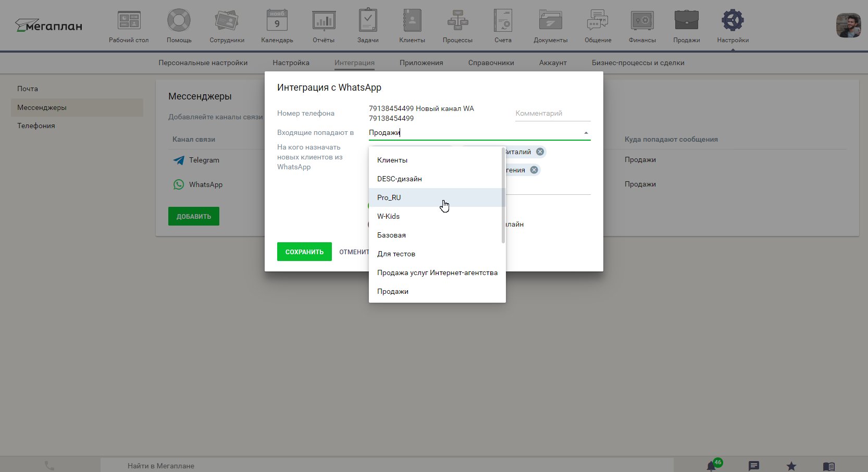Click the Мегаплан logo
Image resolution: width=868 pixels, height=472 pixels.
tap(48, 26)
